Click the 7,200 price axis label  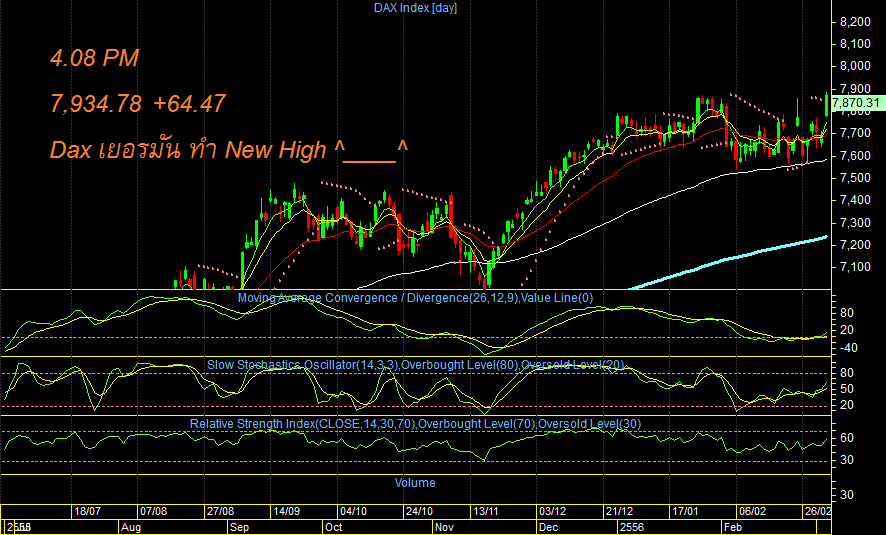click(855, 245)
